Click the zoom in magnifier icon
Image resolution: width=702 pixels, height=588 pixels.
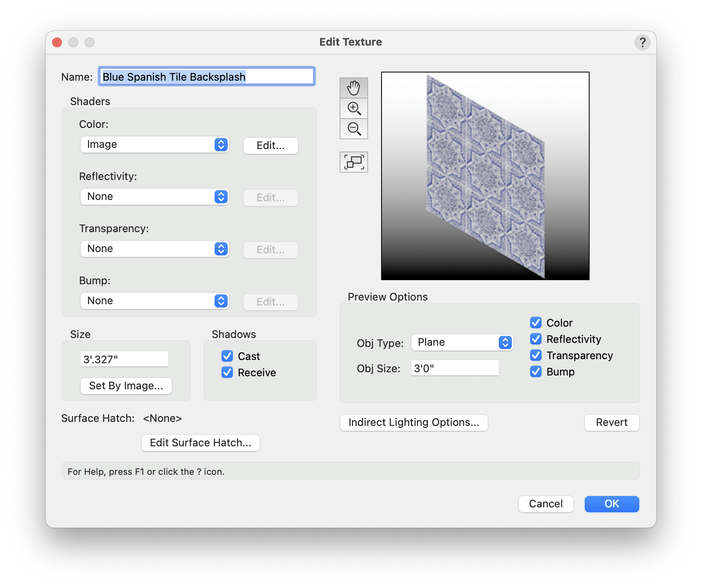pyautogui.click(x=353, y=108)
